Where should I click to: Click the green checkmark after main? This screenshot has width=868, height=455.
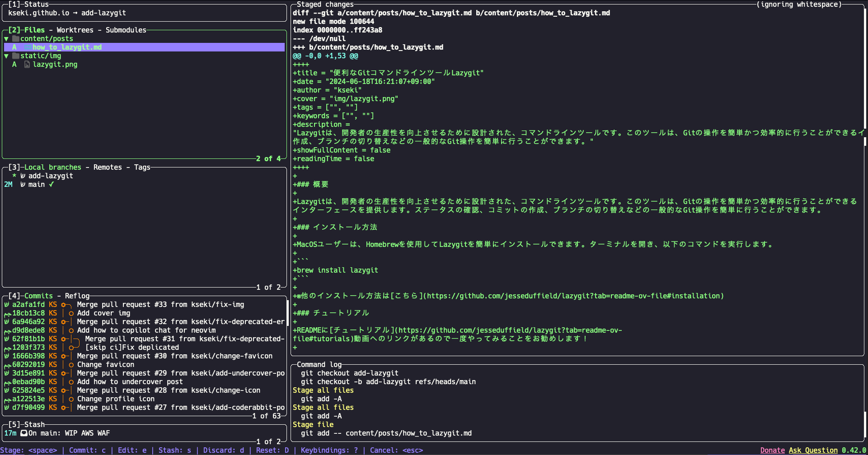pyautogui.click(x=52, y=185)
